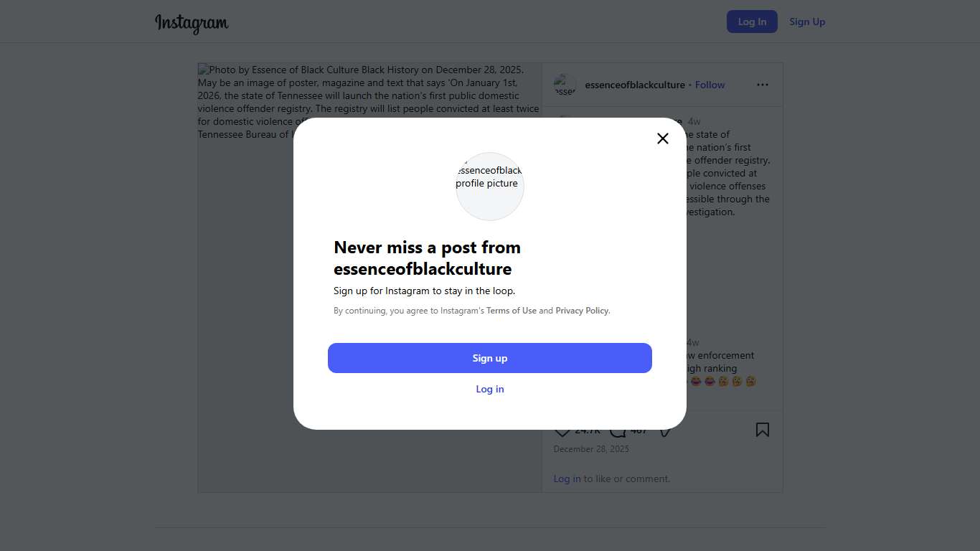Click the share icon below the post
This screenshot has width=980, height=551.
665,432
